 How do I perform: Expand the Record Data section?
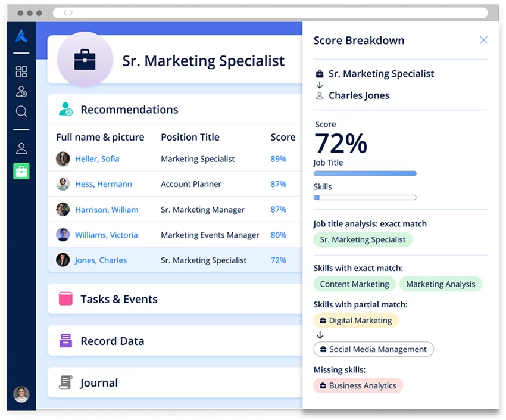pos(112,341)
